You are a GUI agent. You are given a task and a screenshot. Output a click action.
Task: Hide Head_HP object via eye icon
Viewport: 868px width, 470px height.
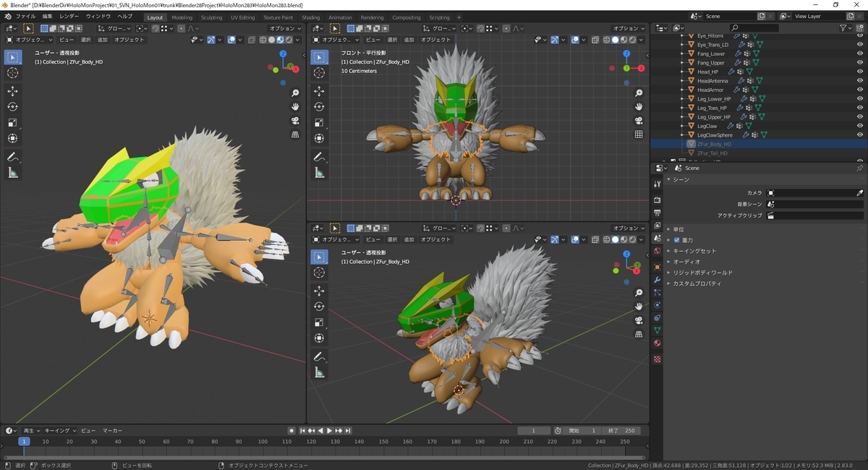(860, 72)
